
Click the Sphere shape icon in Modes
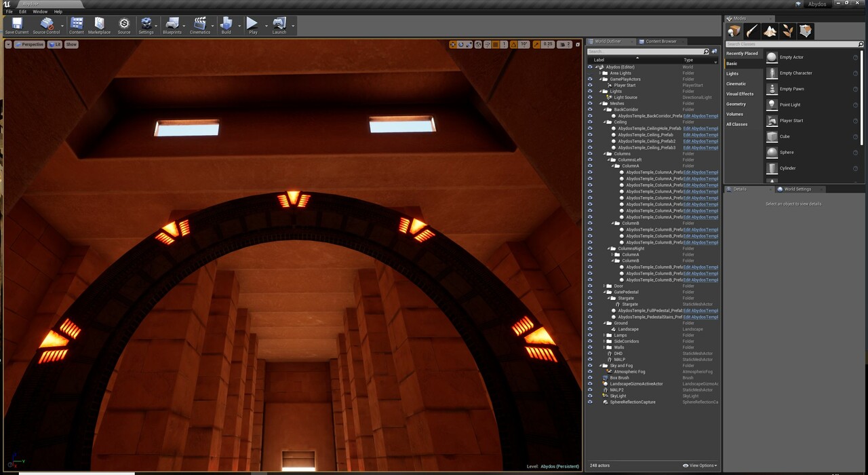click(x=772, y=152)
